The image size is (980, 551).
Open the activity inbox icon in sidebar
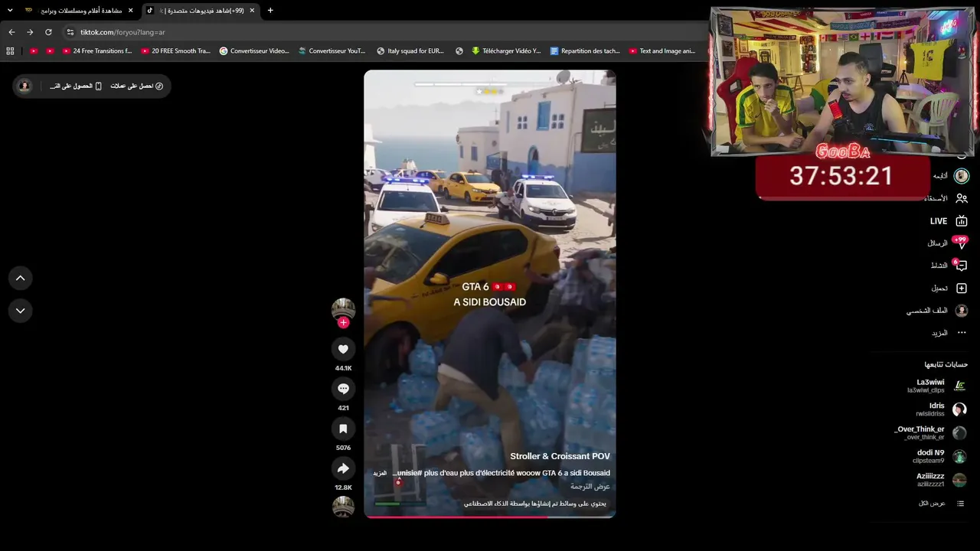click(x=961, y=266)
